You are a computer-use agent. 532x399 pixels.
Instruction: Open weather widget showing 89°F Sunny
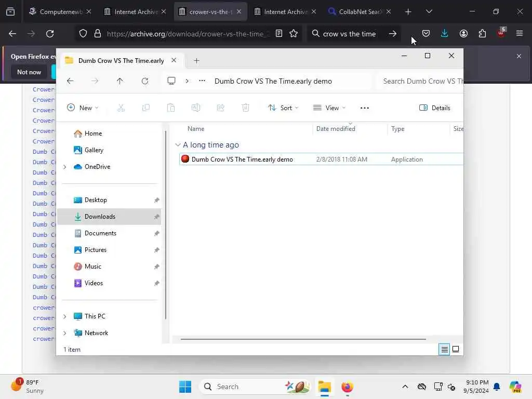[x=27, y=387]
